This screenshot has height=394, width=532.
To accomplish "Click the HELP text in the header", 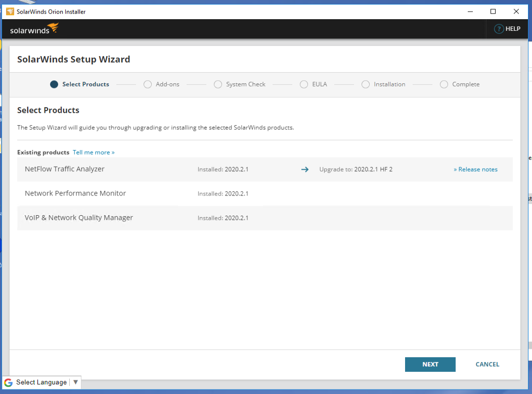I will point(513,29).
